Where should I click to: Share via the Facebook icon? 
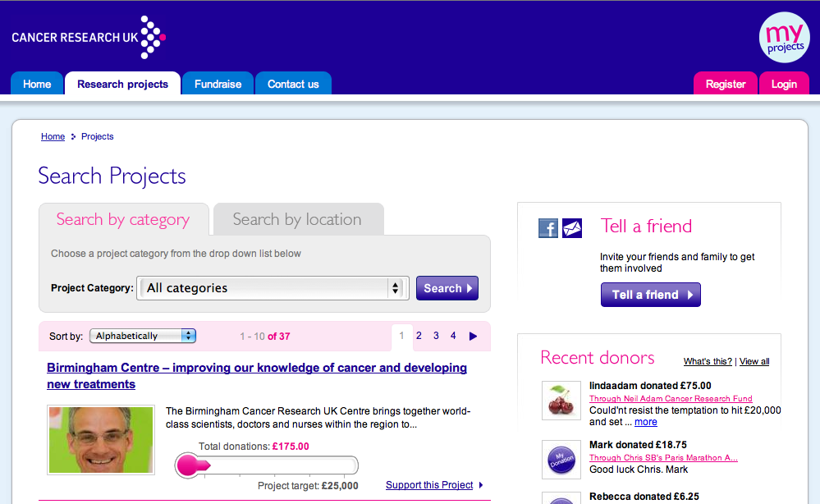click(548, 228)
